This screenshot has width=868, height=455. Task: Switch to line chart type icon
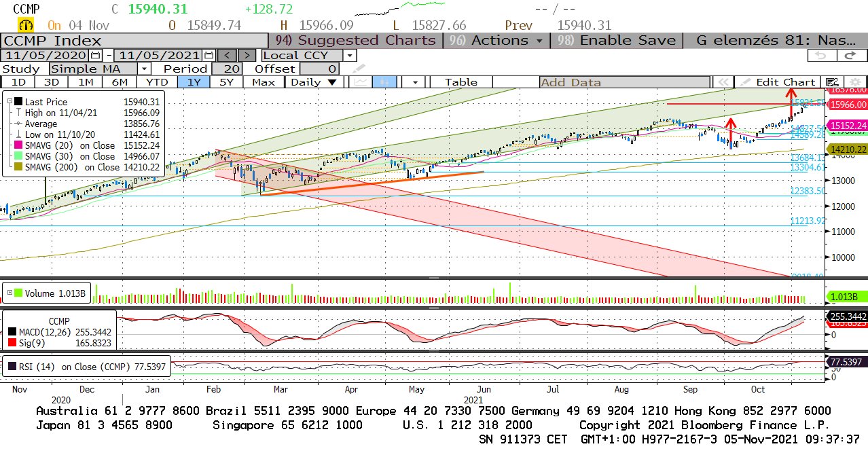tap(361, 82)
